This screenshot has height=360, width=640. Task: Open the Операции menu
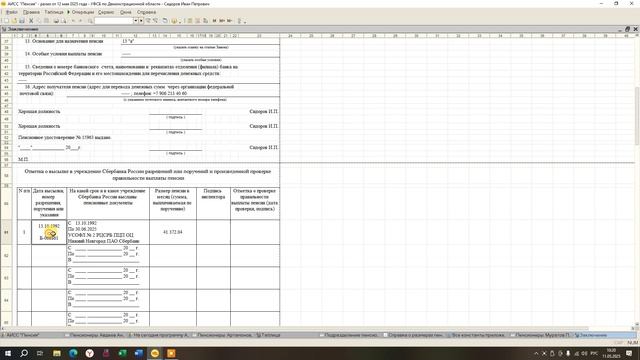pos(83,12)
